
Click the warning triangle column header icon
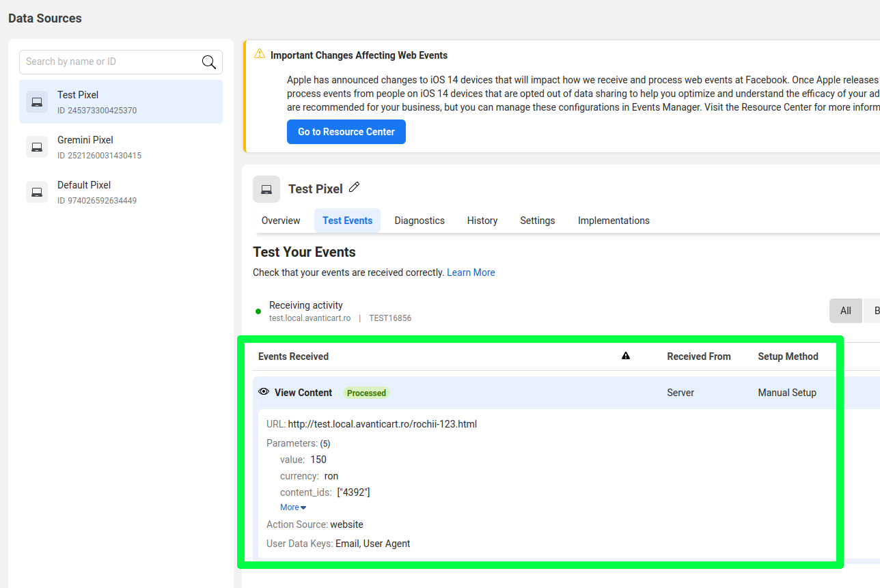[x=626, y=356]
